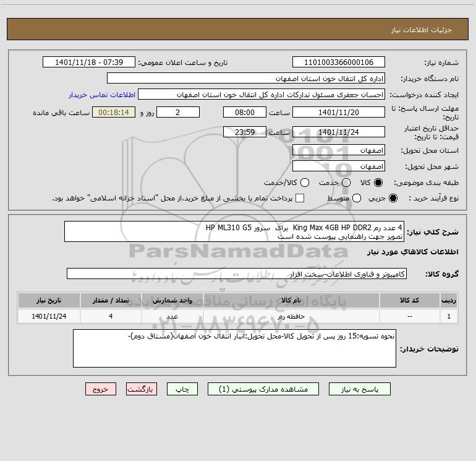This screenshot has width=476, height=461.
Task: Click the announcement date field 1401/11/18 - 07:39
Action: [89, 62]
